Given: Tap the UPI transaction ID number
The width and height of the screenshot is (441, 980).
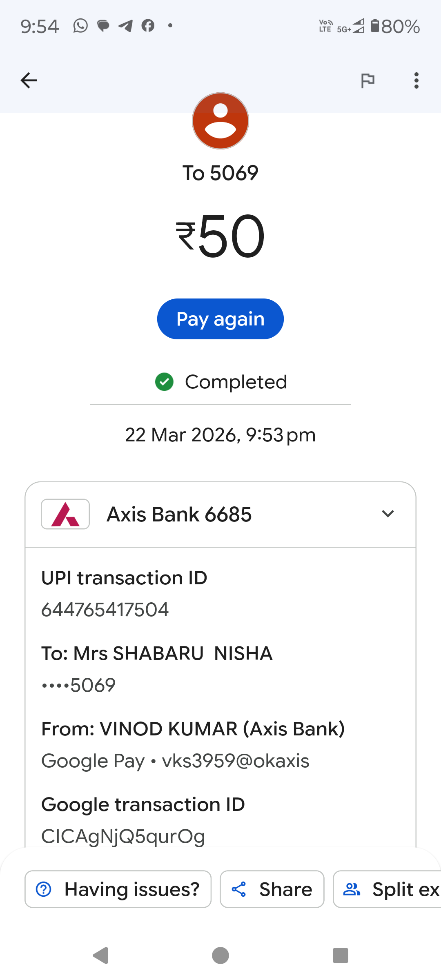Looking at the screenshot, I should point(105,610).
